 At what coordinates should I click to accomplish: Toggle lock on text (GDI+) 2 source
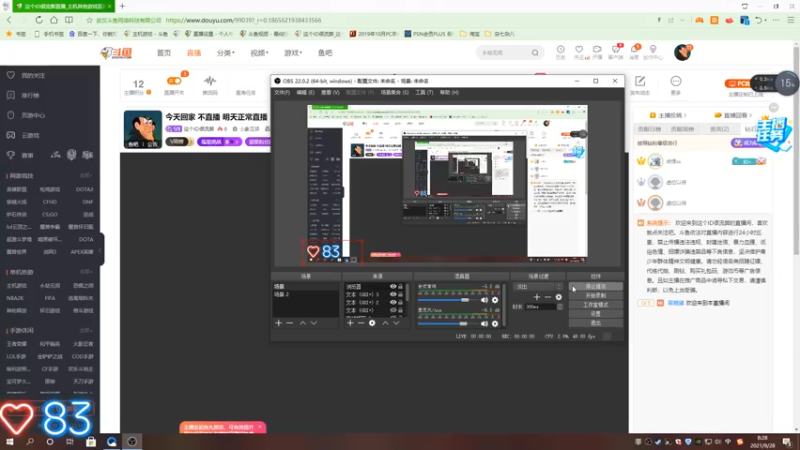coord(401,302)
